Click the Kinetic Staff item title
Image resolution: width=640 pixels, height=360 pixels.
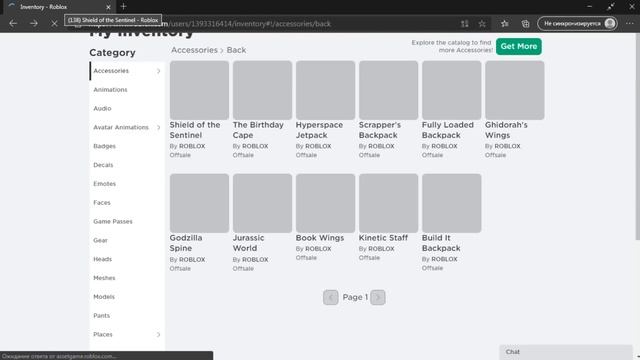[x=383, y=238]
